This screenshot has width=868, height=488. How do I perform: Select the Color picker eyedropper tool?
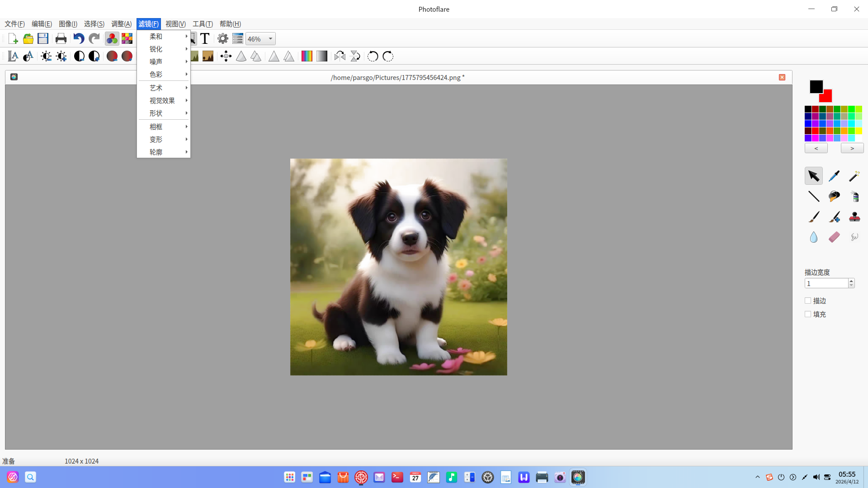[x=834, y=176]
